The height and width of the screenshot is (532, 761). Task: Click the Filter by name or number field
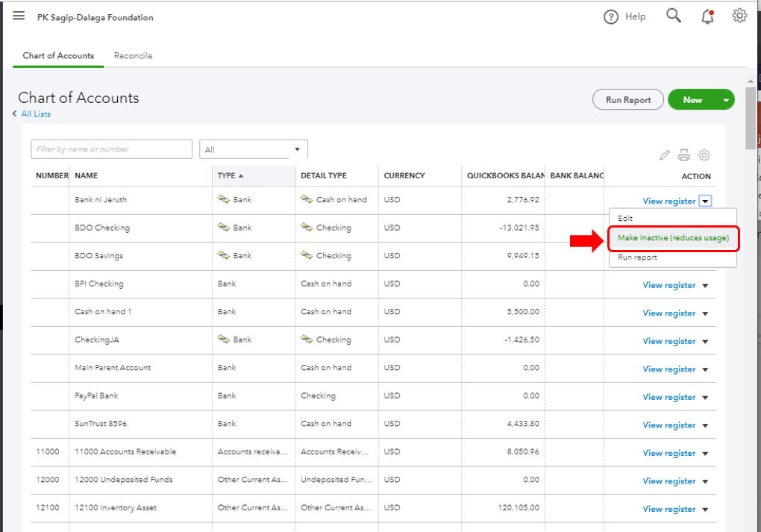coord(111,149)
